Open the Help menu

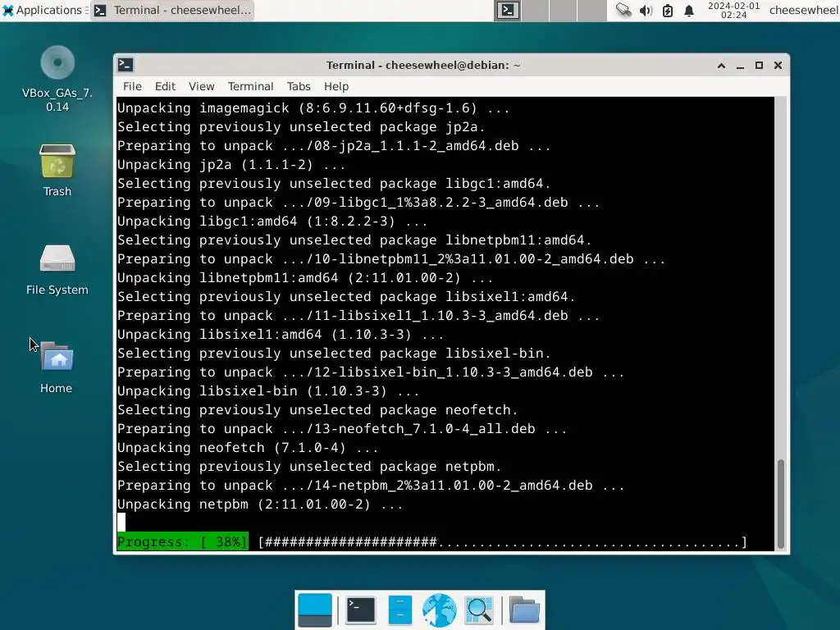pyautogui.click(x=336, y=86)
